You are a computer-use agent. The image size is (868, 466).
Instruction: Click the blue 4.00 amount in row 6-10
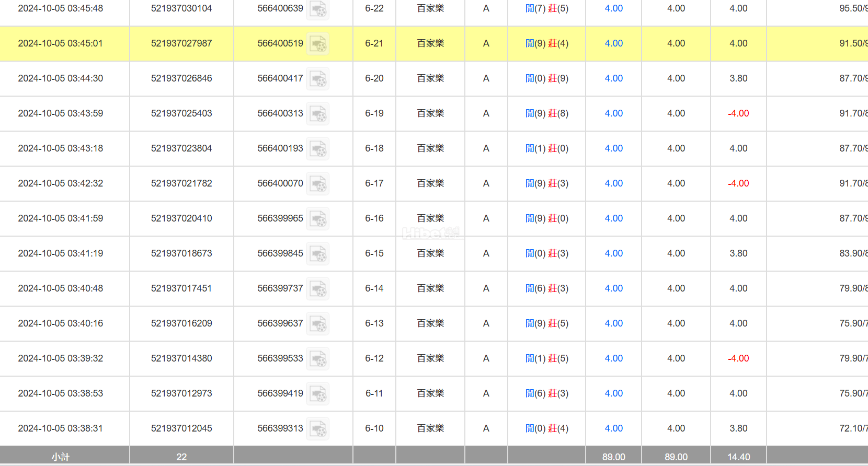(613, 428)
